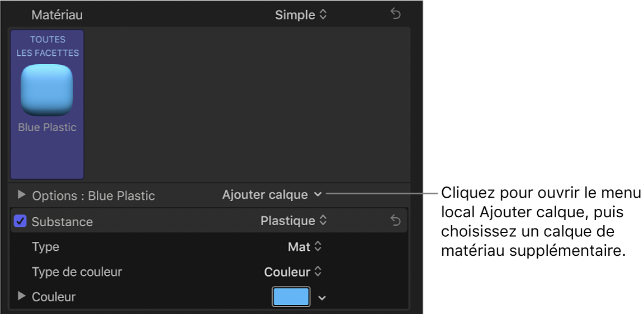Toggle the Substance checkbox

pos(20,221)
